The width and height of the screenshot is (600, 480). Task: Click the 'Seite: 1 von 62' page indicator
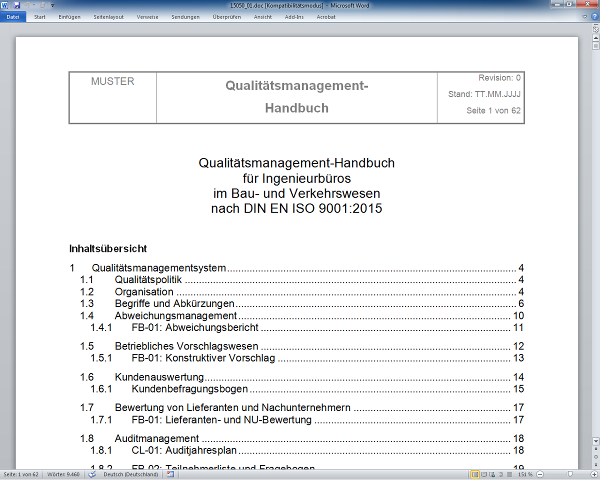pos(22,473)
